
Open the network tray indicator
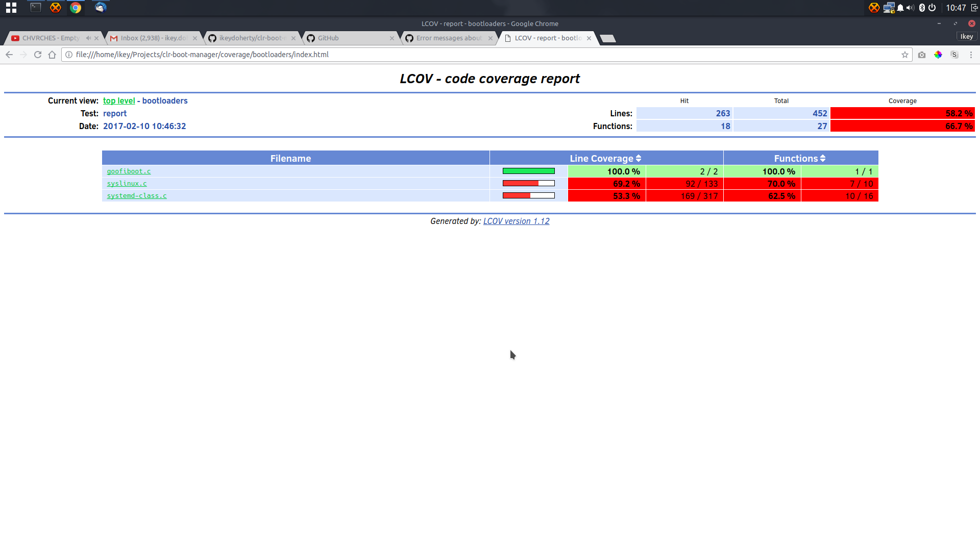889,8
